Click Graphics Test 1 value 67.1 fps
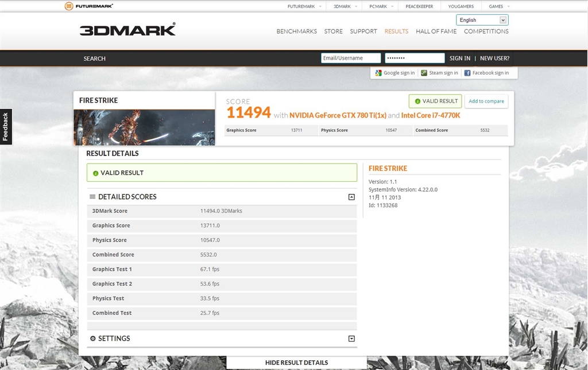The width and height of the screenshot is (588, 370). [x=210, y=269]
